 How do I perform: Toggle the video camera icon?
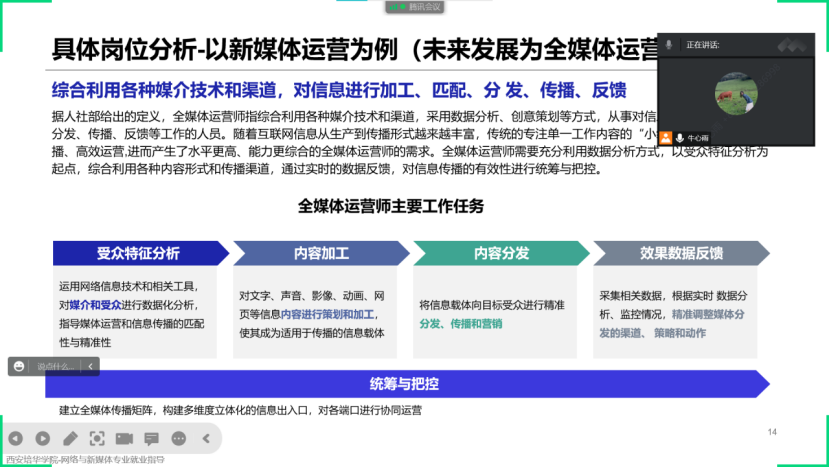coord(124,438)
